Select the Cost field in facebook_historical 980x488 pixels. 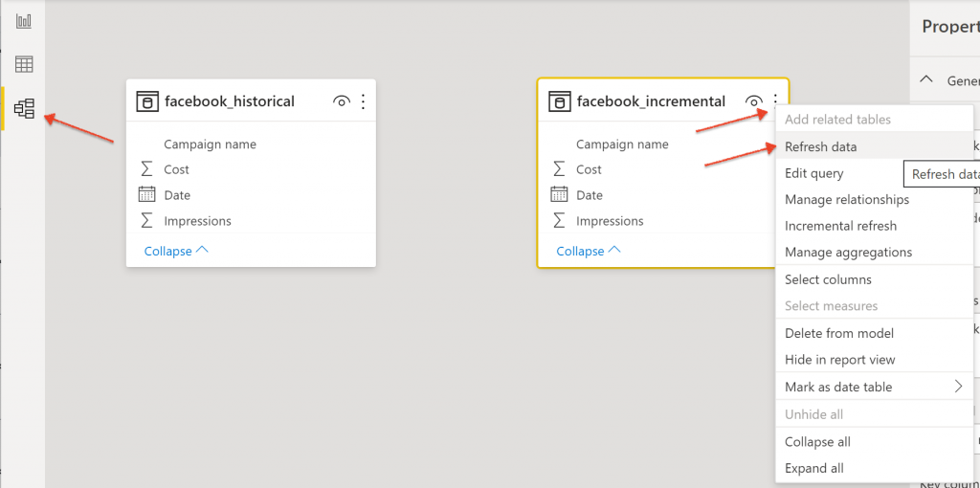176,169
